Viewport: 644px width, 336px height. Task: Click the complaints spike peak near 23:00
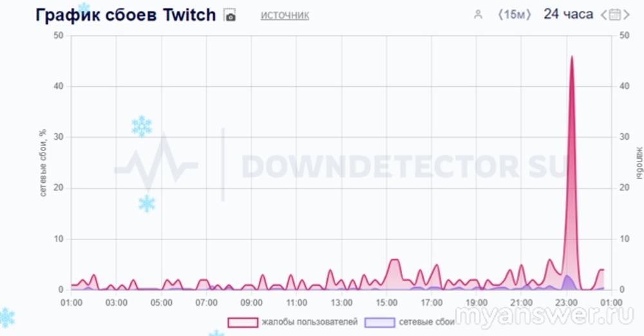[571, 57]
